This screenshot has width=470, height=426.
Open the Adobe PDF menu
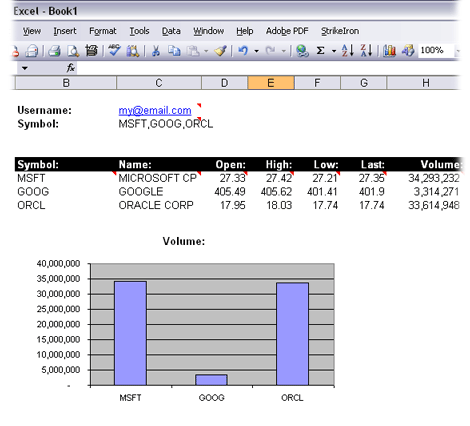tap(287, 31)
